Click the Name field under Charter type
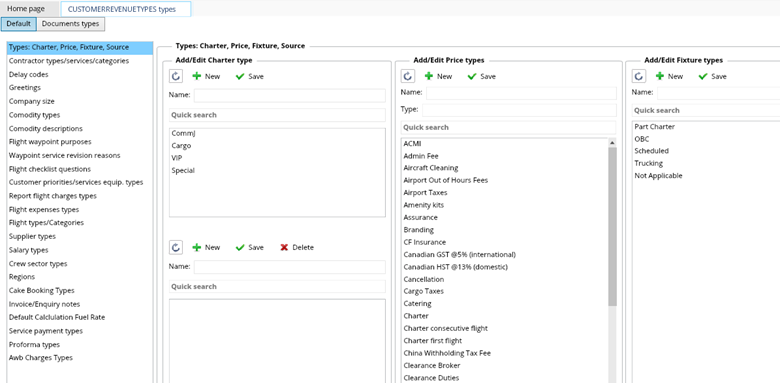The height and width of the screenshot is (383, 780). [290, 96]
